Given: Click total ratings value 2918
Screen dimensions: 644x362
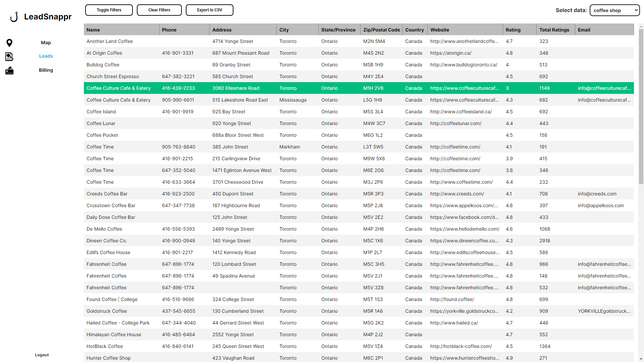Looking at the screenshot, I should (x=545, y=241).
